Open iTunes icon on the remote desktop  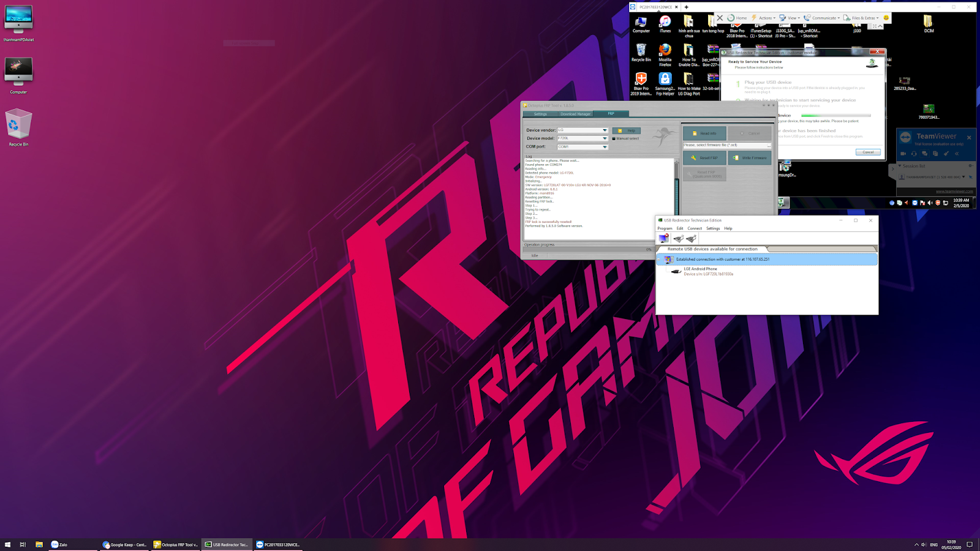(x=665, y=24)
